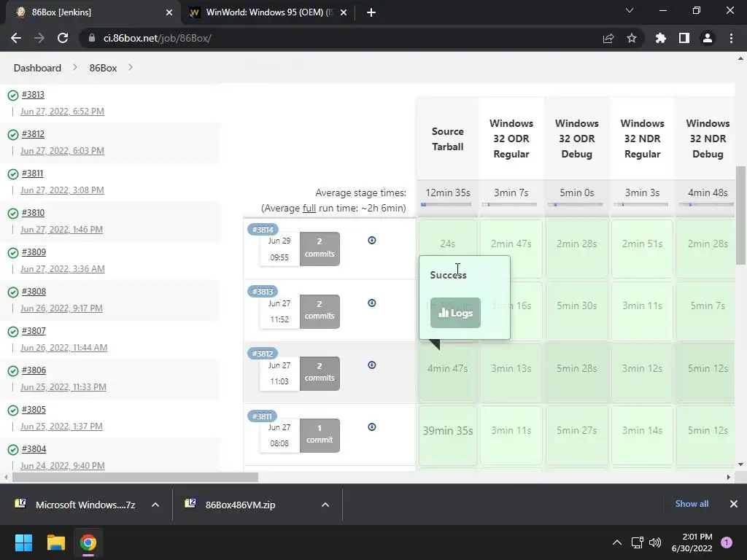Viewport: 747px width, 560px height.
Task: Open a new browser tab
Action: (371, 12)
